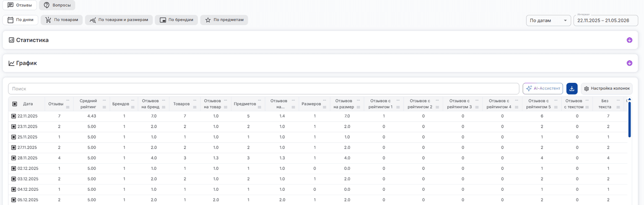
Task: Select the По брендам view tab
Action: click(x=176, y=20)
